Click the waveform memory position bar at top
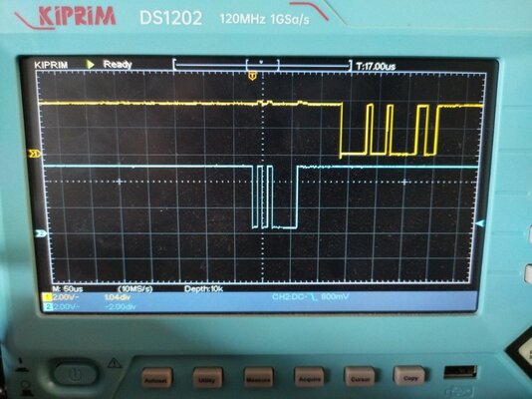 263,64
